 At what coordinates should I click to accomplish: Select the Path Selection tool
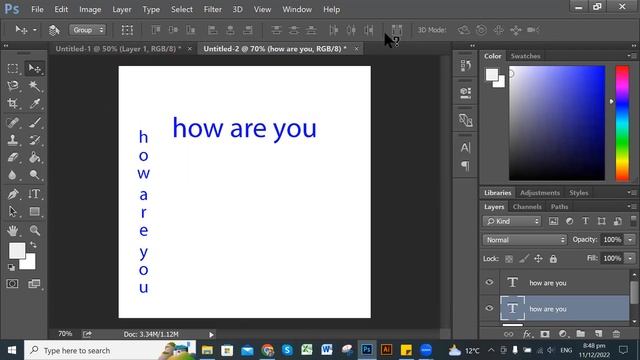[13, 211]
